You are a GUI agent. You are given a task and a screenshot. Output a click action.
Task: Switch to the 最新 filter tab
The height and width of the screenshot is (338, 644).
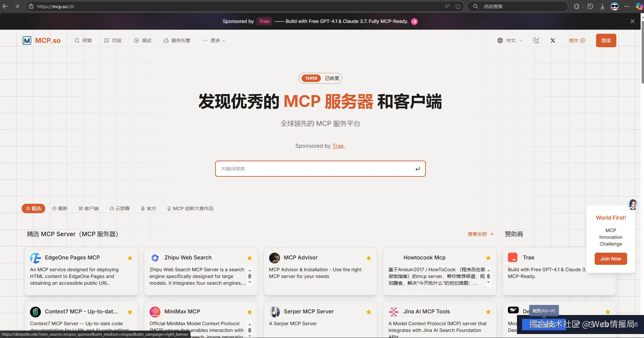click(60, 208)
